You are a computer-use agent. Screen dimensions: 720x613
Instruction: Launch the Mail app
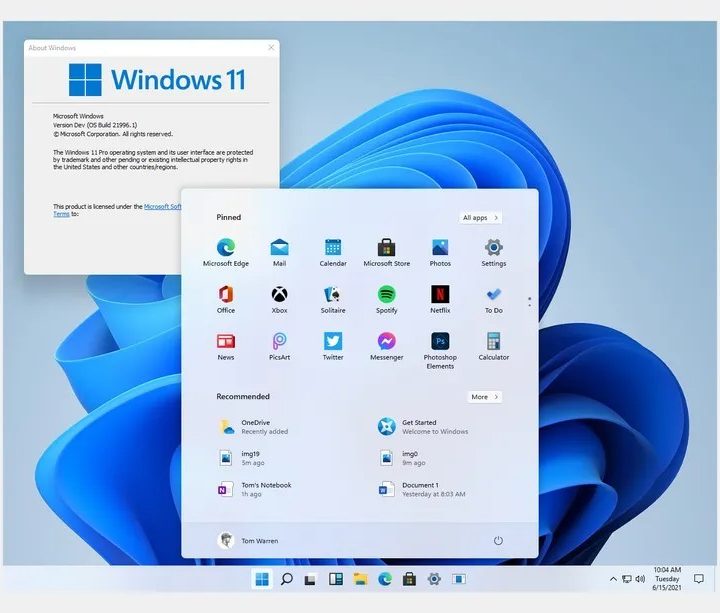(x=279, y=252)
